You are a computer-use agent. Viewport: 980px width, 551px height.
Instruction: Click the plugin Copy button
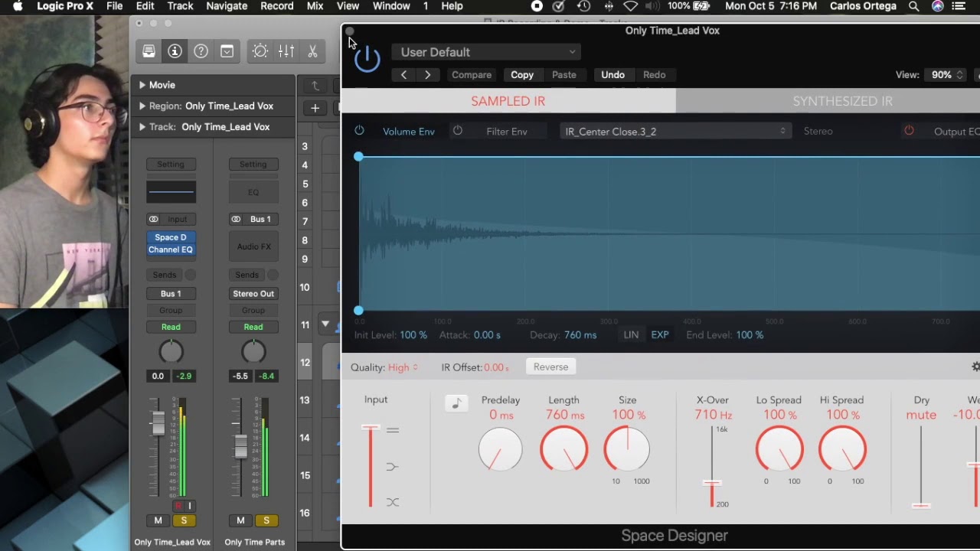click(522, 75)
